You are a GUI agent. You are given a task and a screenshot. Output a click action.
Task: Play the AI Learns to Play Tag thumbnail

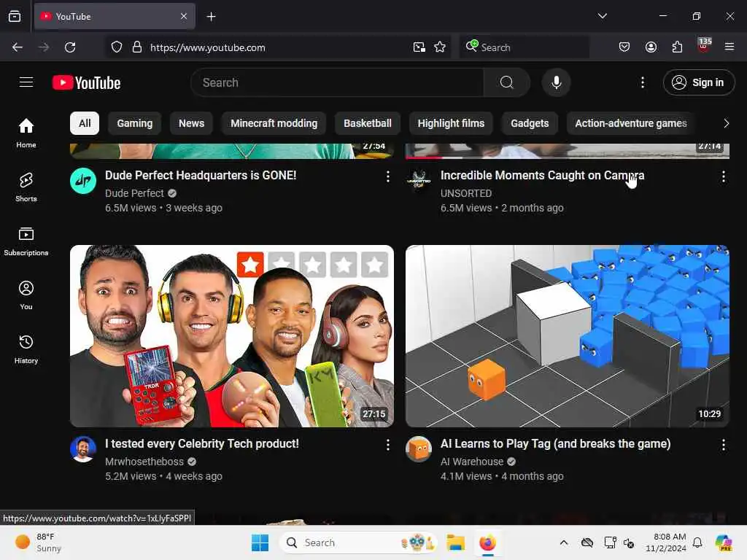coord(568,336)
